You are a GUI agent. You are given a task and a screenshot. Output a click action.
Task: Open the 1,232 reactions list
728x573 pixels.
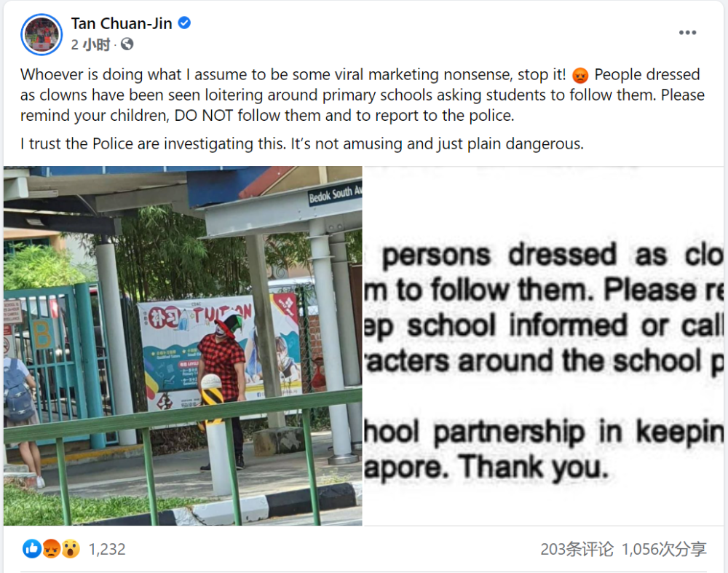(107, 549)
